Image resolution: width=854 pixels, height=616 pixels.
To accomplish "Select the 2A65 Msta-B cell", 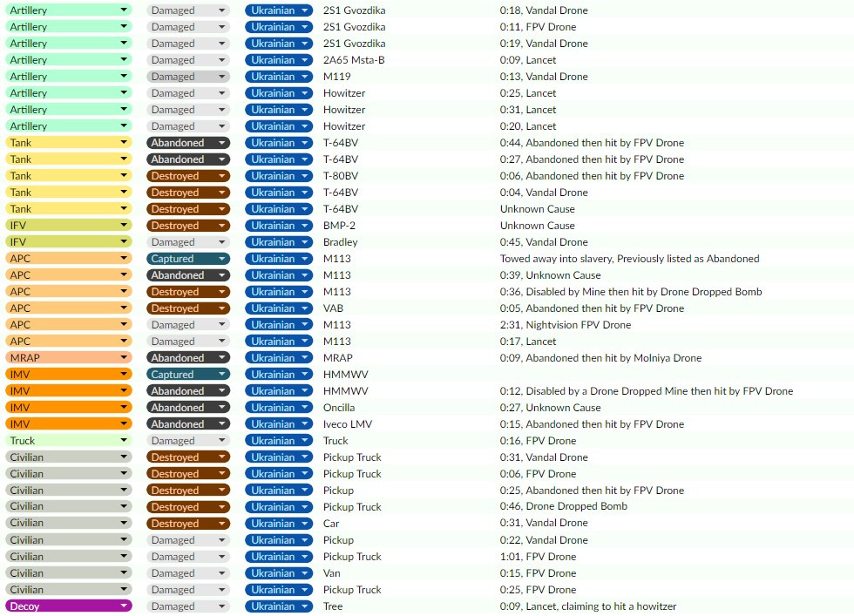I will (354, 60).
